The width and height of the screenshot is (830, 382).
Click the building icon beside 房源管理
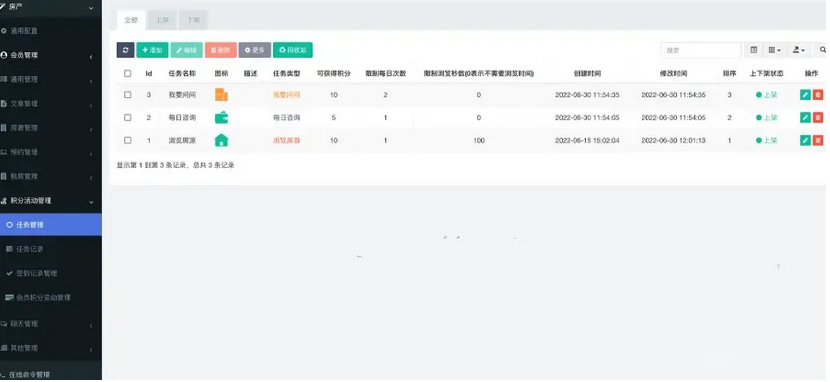(4, 128)
